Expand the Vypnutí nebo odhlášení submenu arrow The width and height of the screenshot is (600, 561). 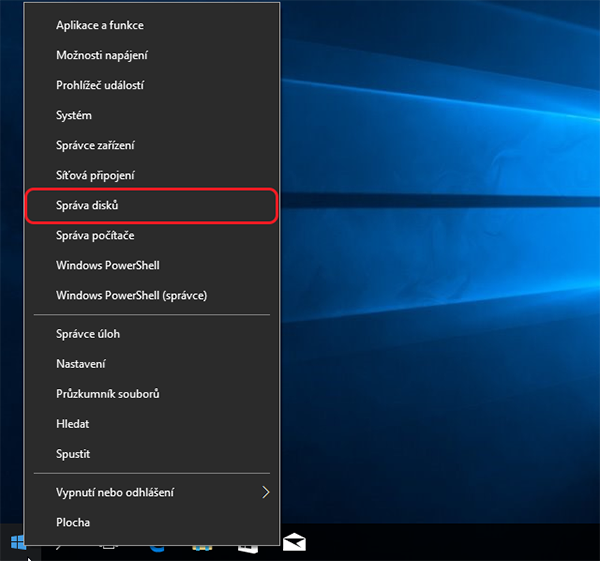point(265,492)
